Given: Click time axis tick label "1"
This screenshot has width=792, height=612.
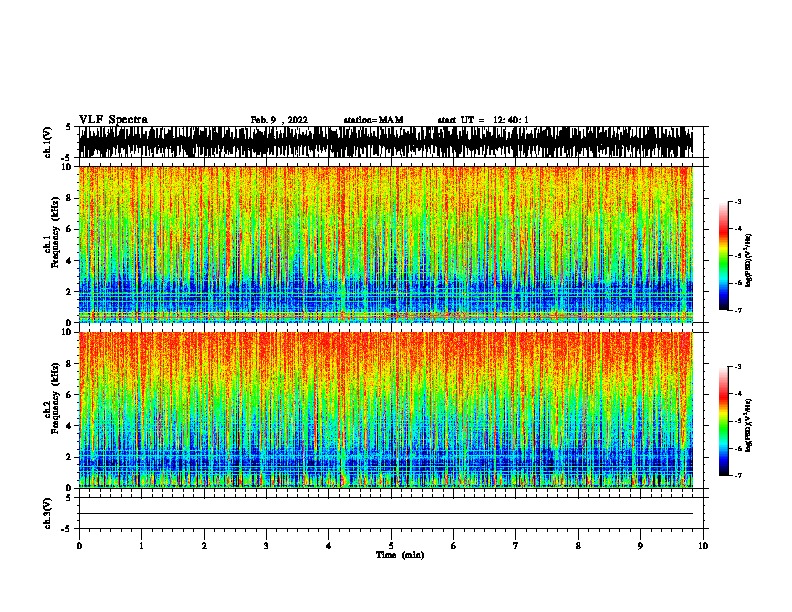Looking at the screenshot, I should pos(141,546).
